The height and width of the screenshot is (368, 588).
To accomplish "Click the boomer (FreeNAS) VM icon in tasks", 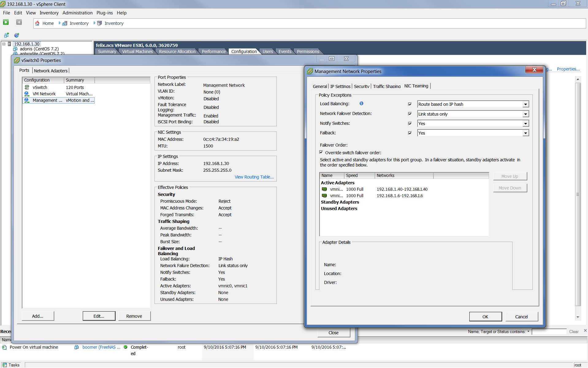I will click(x=77, y=347).
